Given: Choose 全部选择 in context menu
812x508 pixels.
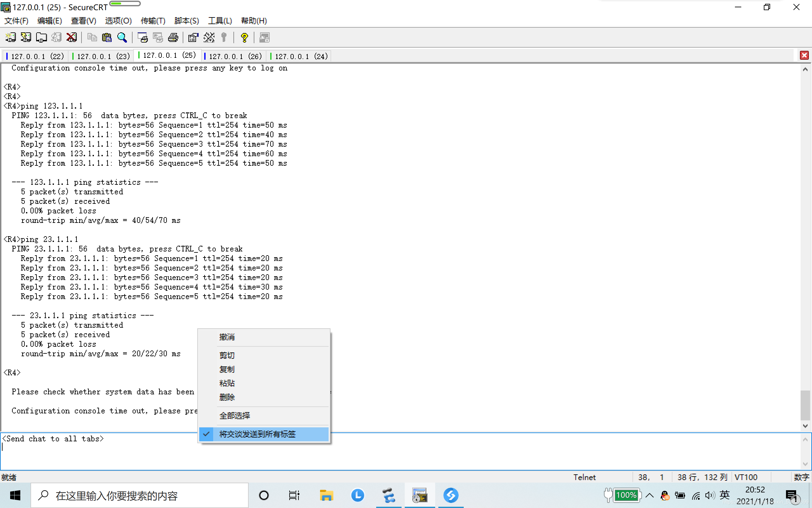Looking at the screenshot, I should pos(264,416).
